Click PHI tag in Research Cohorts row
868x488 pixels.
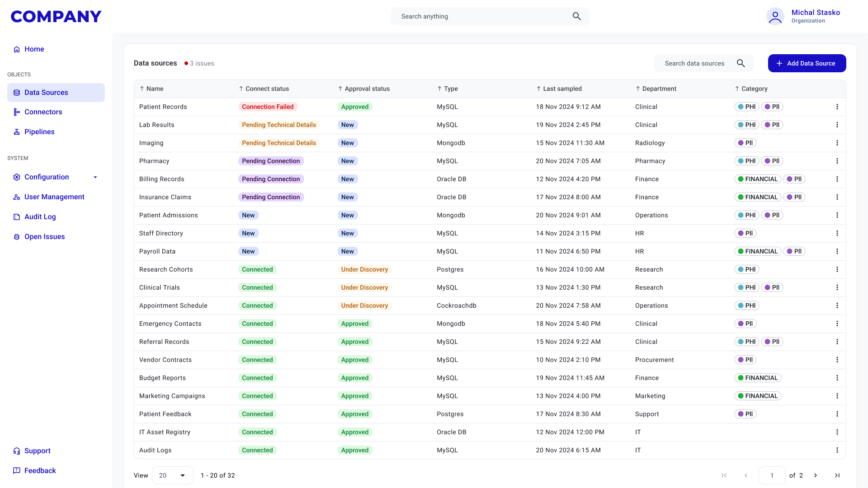(x=747, y=269)
